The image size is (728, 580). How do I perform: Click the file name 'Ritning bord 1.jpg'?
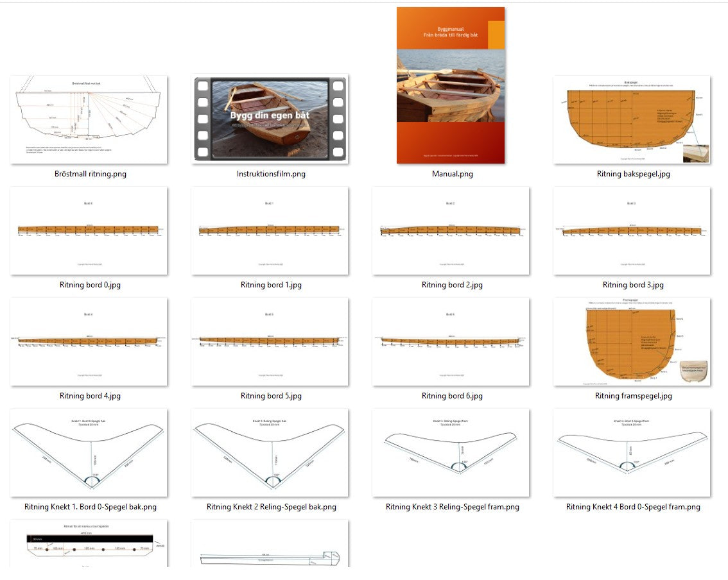(x=271, y=285)
